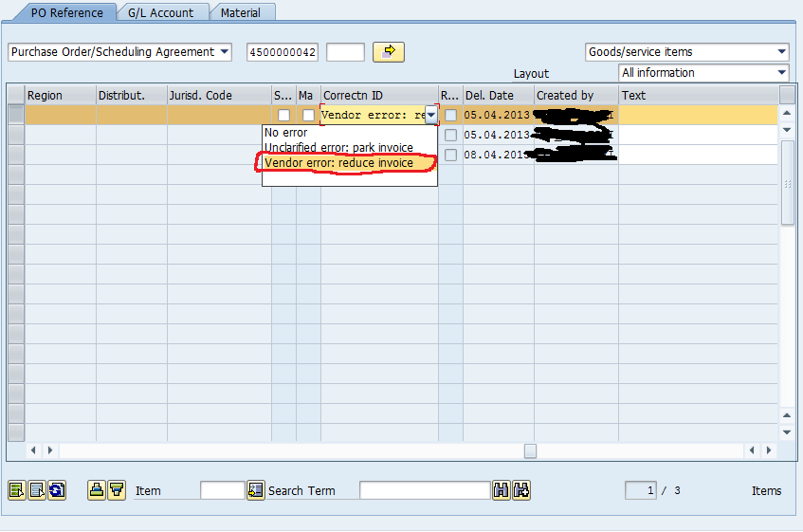The width and height of the screenshot is (803, 532).
Task: Click the sort descending icon
Action: point(117,490)
